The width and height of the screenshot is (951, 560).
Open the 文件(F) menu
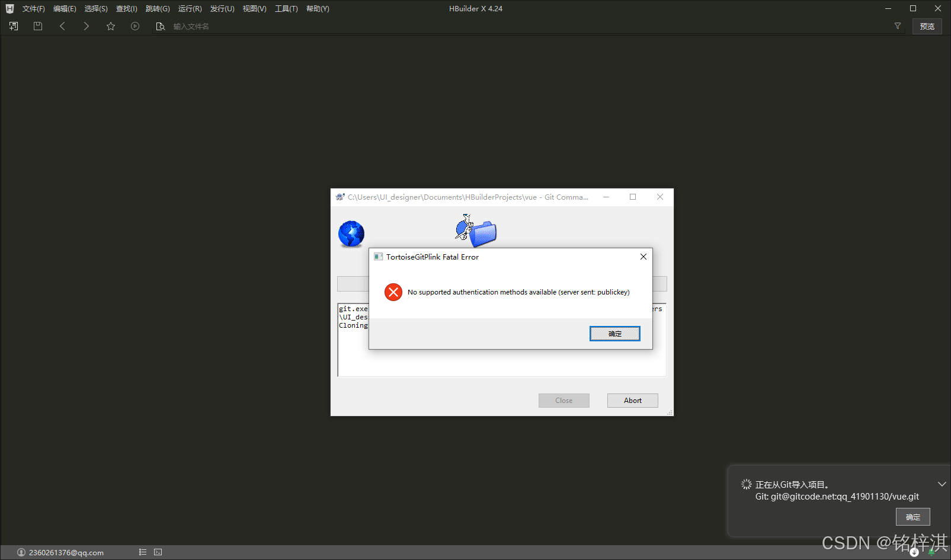pos(34,9)
